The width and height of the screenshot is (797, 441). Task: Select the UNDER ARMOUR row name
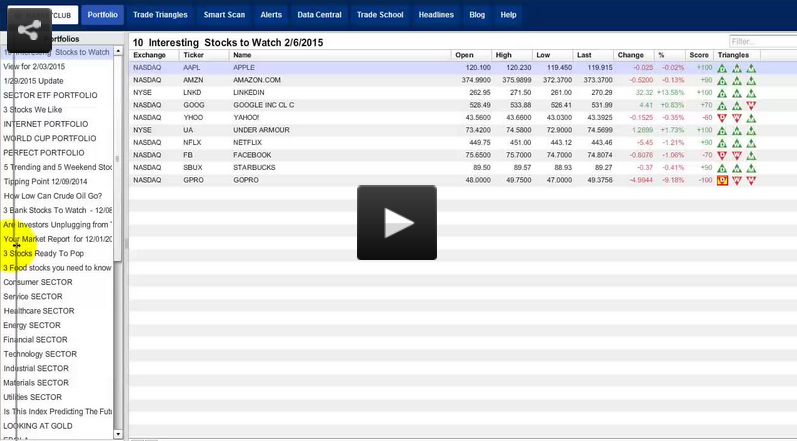coord(261,130)
